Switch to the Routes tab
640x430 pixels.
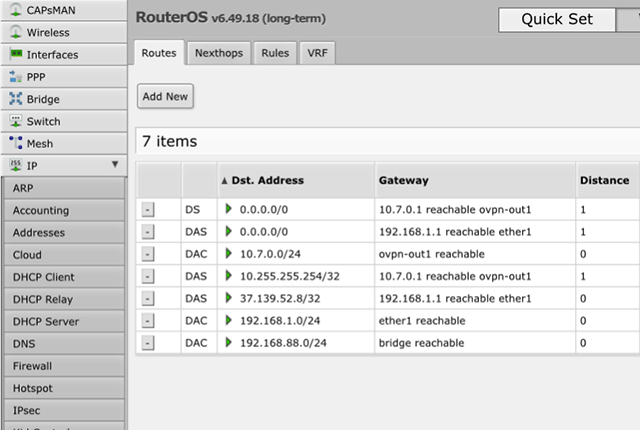click(x=159, y=53)
